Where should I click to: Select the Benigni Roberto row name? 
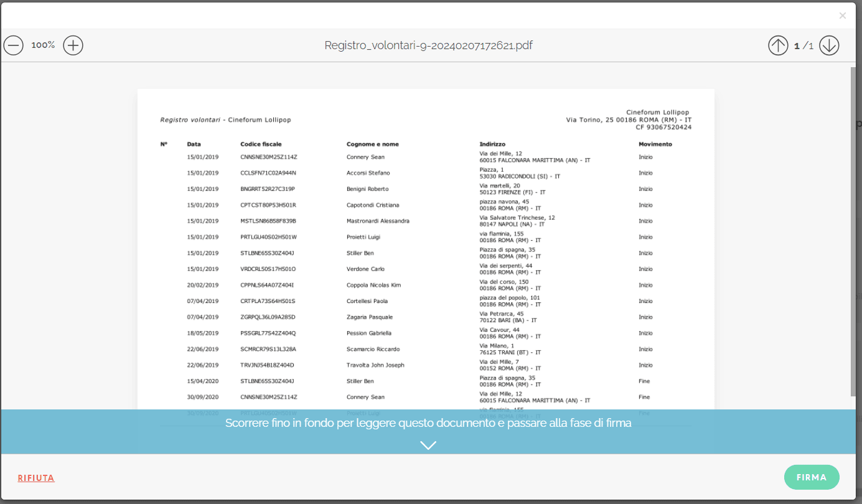pyautogui.click(x=367, y=189)
